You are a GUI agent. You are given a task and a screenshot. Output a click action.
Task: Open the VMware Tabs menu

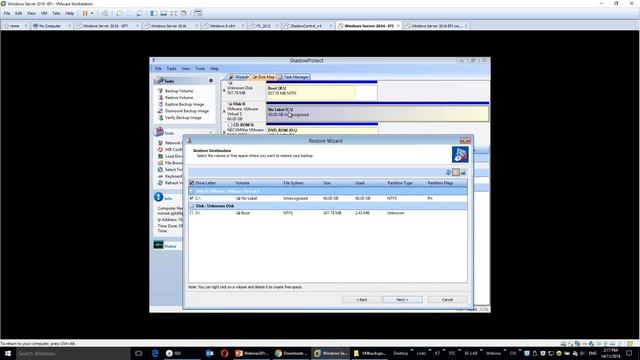click(x=56, y=13)
